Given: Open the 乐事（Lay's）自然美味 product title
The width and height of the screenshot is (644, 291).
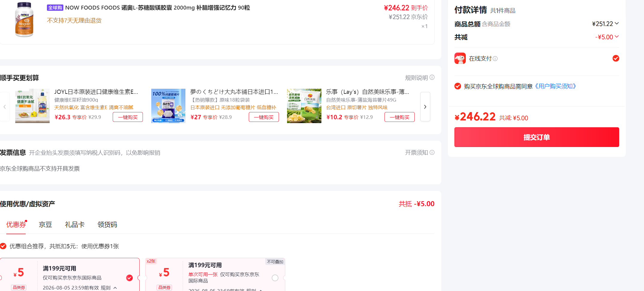Looking at the screenshot, I should pyautogui.click(x=367, y=92).
